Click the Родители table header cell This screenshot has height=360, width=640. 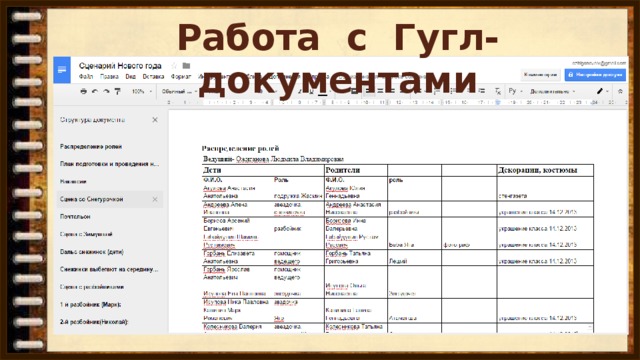coord(356,170)
